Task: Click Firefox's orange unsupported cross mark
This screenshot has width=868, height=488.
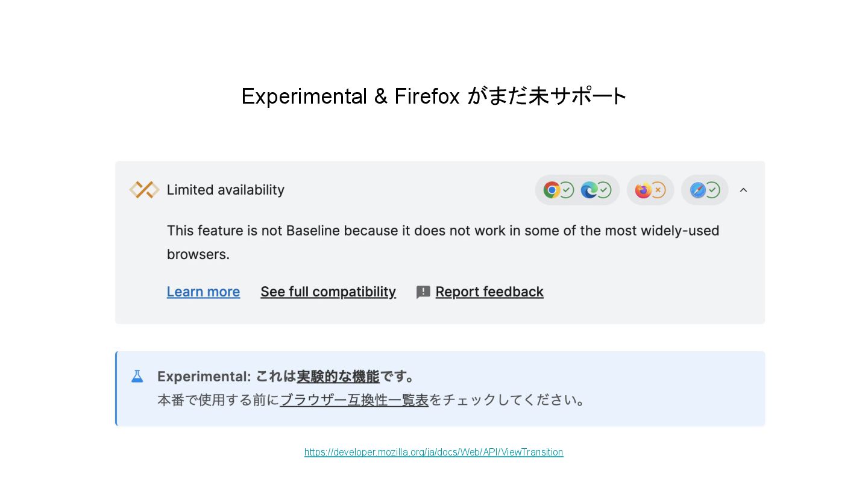Action: pos(658,190)
